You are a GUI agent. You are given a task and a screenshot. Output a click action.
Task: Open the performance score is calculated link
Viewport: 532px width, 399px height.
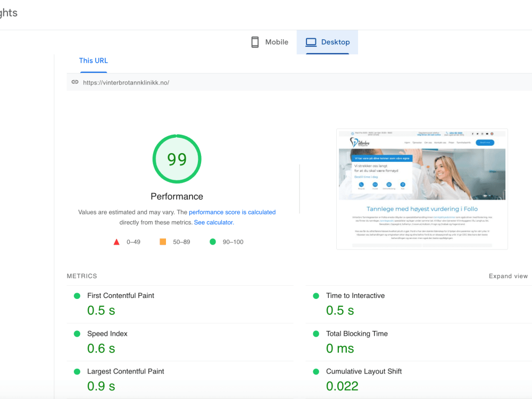tap(232, 212)
